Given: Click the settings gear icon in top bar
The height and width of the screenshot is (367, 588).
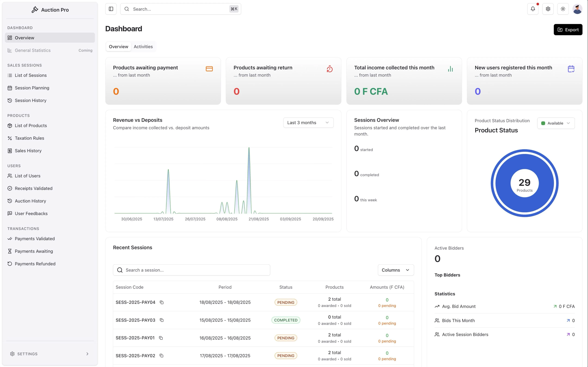Looking at the screenshot, I should point(548,9).
